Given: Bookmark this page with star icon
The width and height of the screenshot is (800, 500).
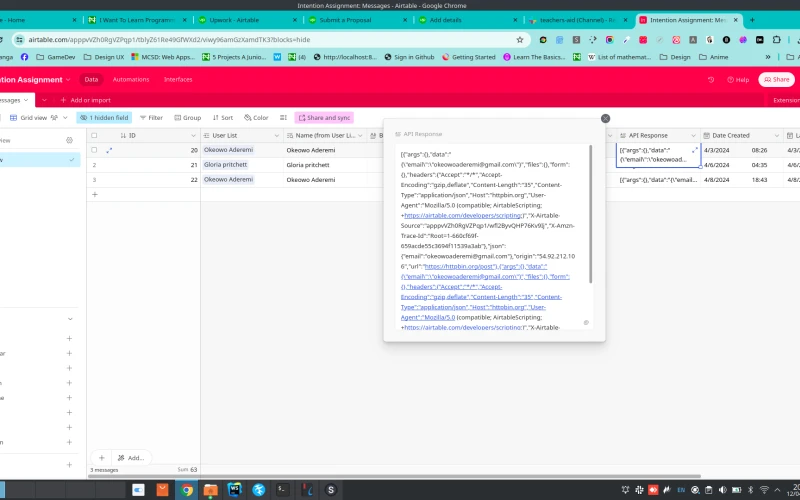Looking at the screenshot, I should 519,40.
